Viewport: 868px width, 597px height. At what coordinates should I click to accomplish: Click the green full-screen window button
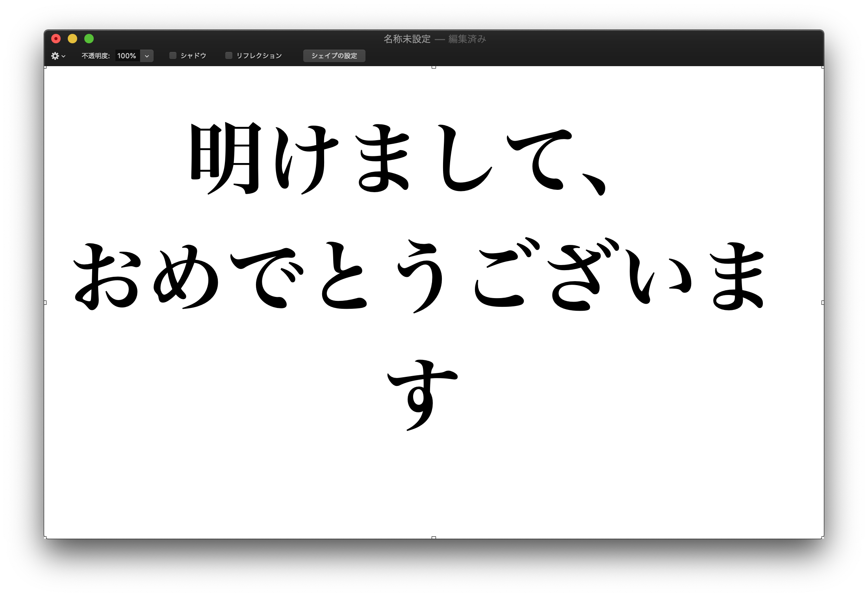click(89, 39)
